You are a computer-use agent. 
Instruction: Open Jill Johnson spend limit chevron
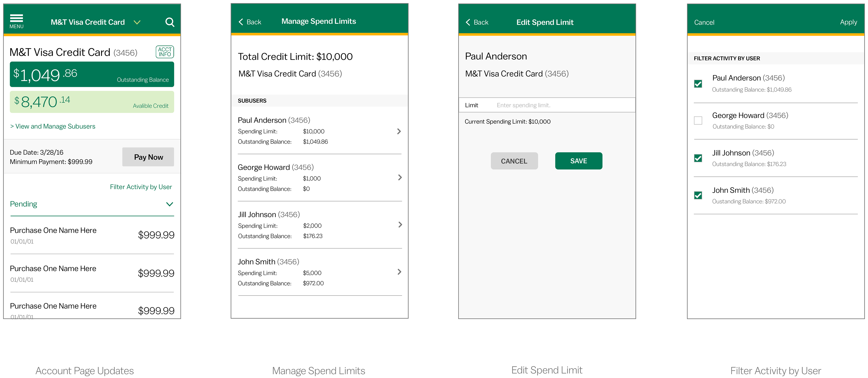[400, 225]
